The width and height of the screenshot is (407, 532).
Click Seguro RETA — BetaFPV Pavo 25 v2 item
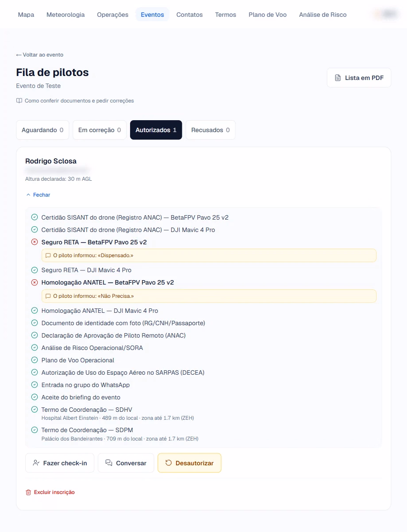(94, 242)
